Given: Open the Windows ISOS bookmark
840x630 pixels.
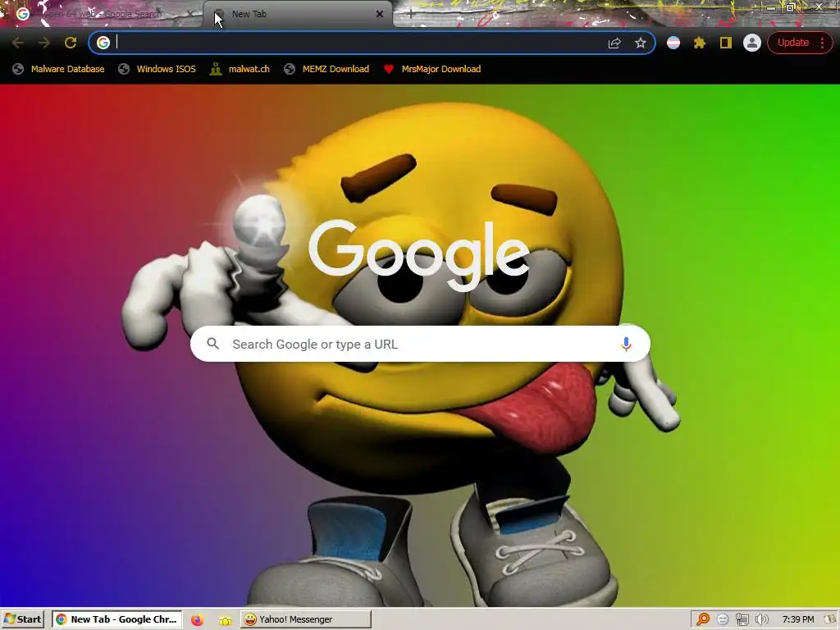Looking at the screenshot, I should [157, 69].
